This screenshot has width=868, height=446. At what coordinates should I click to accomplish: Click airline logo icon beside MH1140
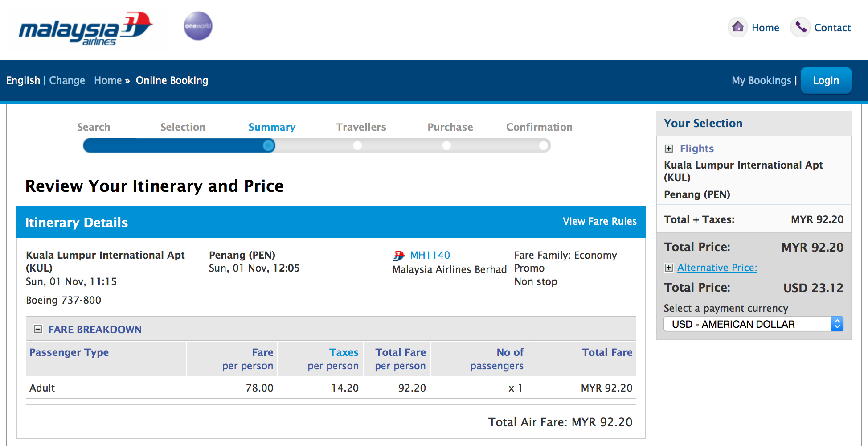click(399, 256)
